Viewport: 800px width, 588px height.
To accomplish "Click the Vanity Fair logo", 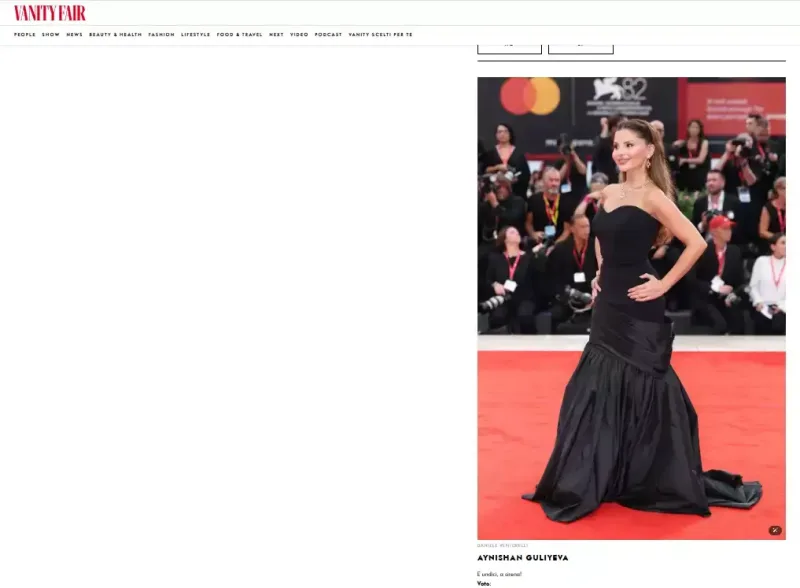I will pyautogui.click(x=49, y=13).
